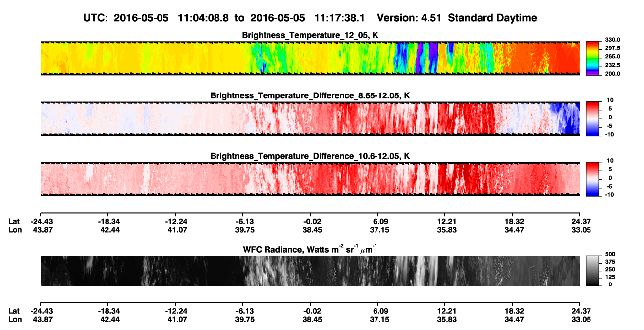Click longitude 42.44 above the WFC Radiance title
The height and width of the screenshot is (330, 644).
[109, 230]
